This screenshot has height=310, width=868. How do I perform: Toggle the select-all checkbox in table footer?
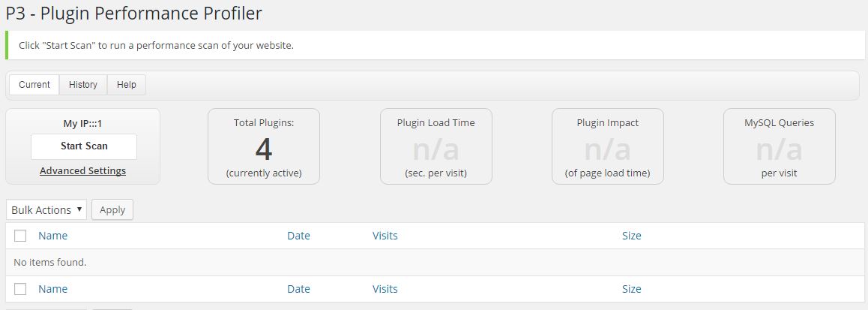coord(20,289)
